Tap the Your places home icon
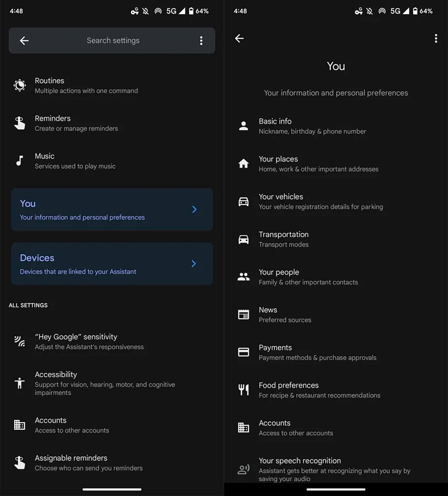The height and width of the screenshot is (496, 448). (243, 163)
